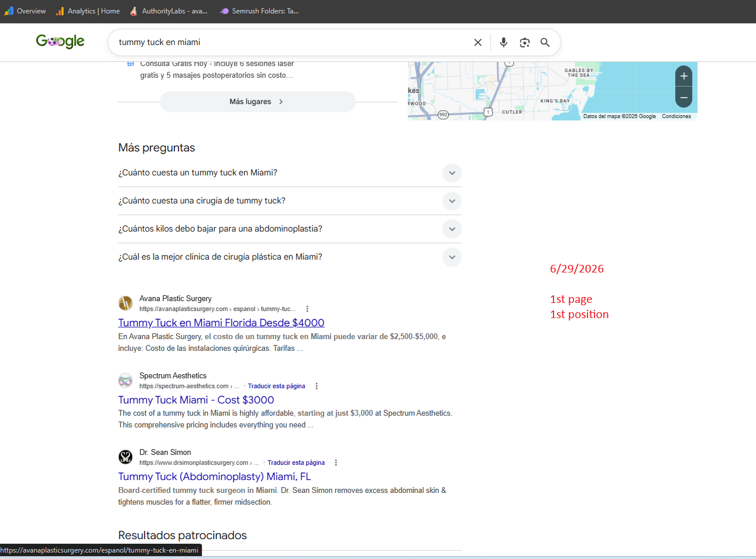Click 'Traducir esta página' for Dr. Sean Simon
This screenshot has width=756, height=559.
pyautogui.click(x=296, y=463)
